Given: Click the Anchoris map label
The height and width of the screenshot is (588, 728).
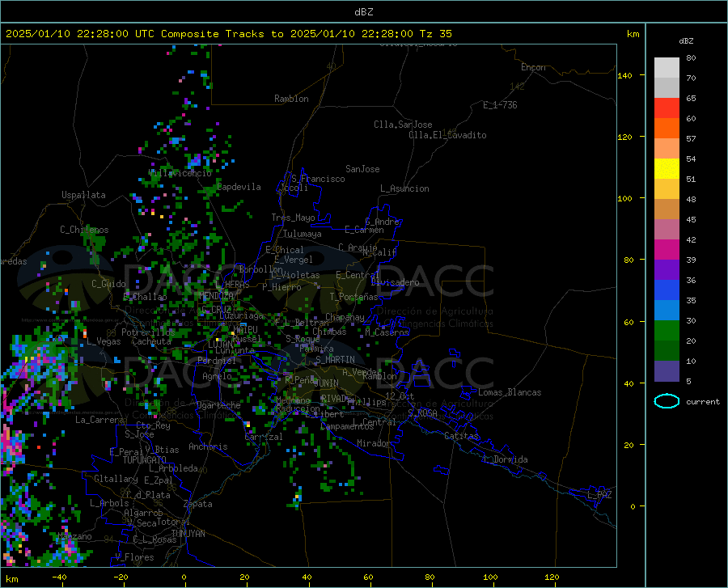Looking at the screenshot, I should click(x=208, y=446).
